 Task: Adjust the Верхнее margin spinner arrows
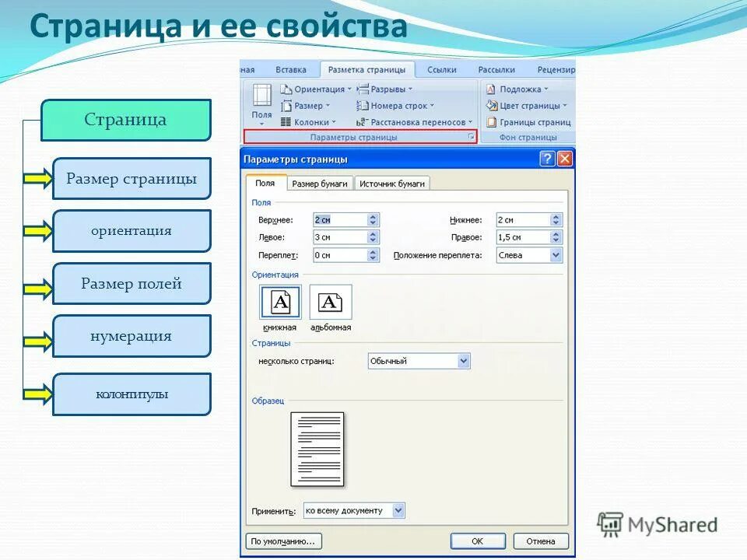pyautogui.click(x=373, y=219)
